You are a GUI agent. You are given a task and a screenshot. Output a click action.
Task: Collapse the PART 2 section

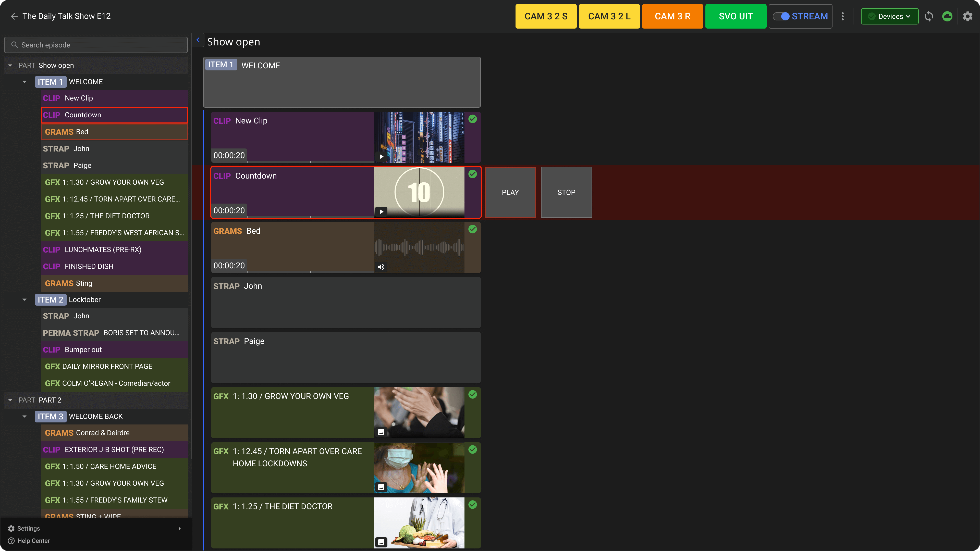pos(10,400)
